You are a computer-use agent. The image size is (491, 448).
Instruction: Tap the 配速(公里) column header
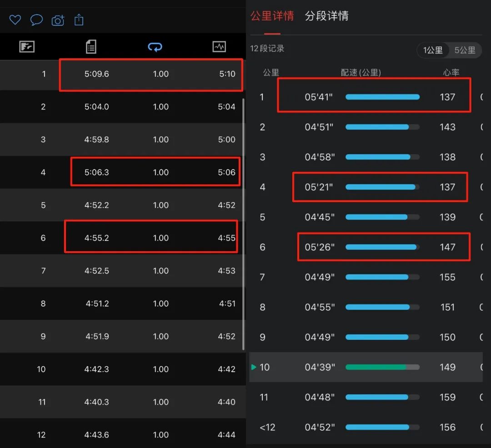point(361,72)
